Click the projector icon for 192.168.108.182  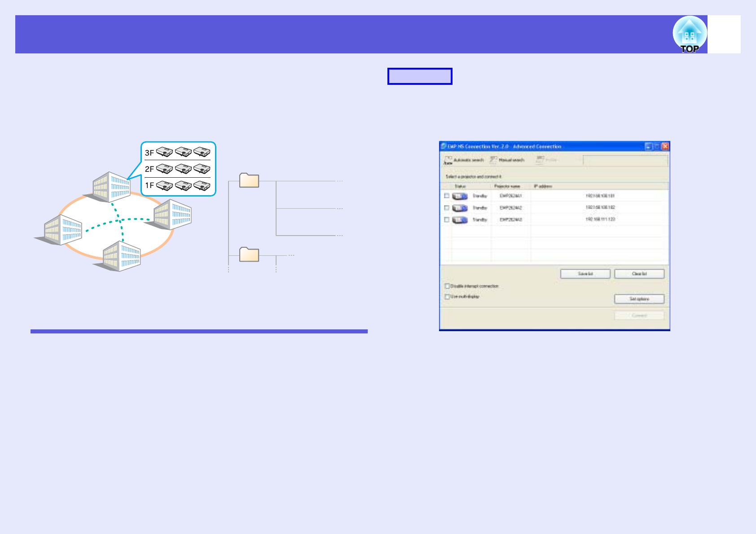460,208
